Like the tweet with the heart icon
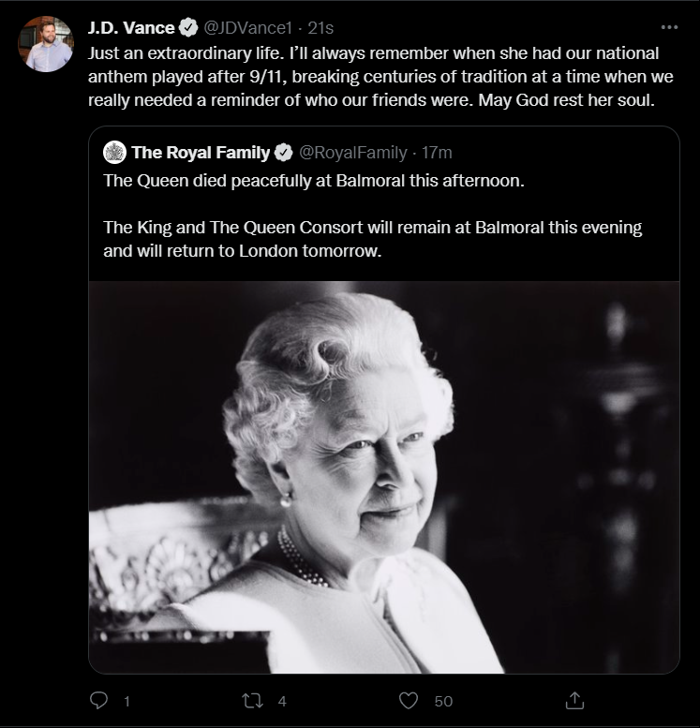This screenshot has width=700, height=728. click(409, 701)
